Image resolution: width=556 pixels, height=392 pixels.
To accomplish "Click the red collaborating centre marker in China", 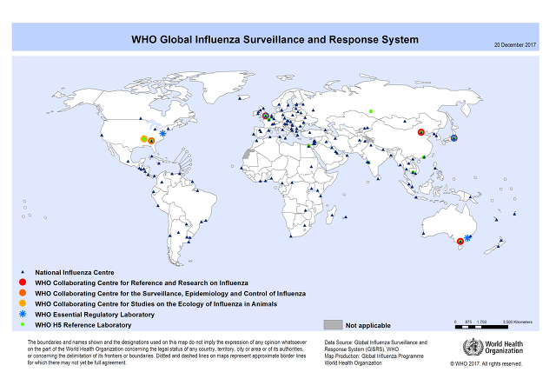I will pyautogui.click(x=420, y=132).
